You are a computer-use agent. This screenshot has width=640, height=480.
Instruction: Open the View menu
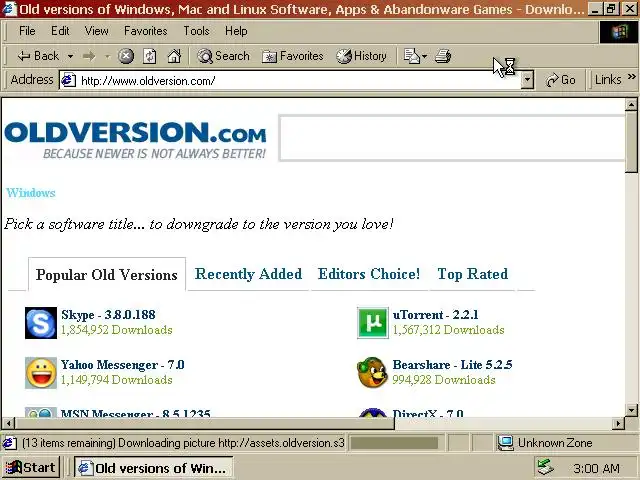(x=96, y=31)
